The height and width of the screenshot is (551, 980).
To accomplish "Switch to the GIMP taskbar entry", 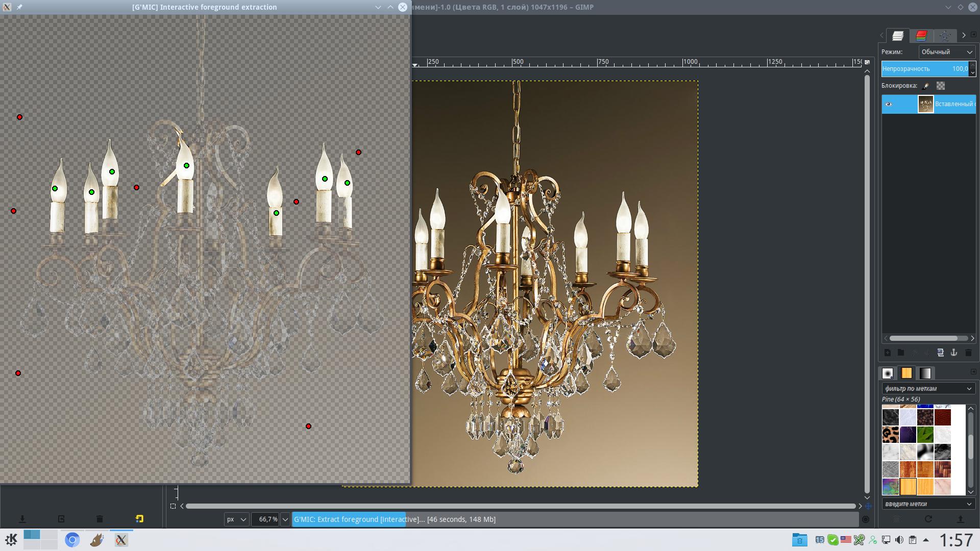I will (x=96, y=540).
